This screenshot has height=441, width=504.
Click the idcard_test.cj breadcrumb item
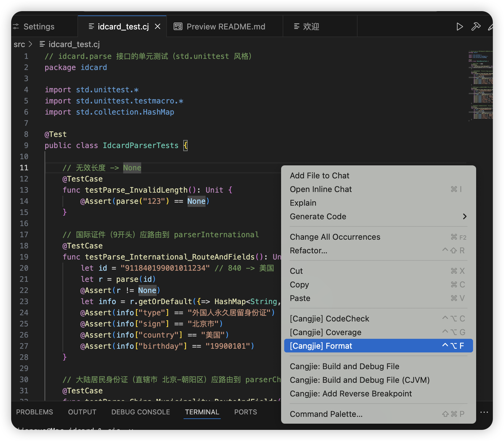coord(74,44)
